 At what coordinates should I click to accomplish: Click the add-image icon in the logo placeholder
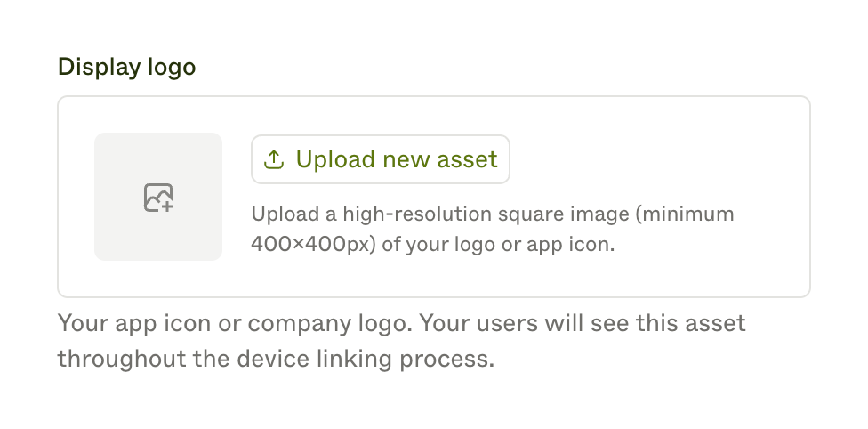[x=158, y=197]
